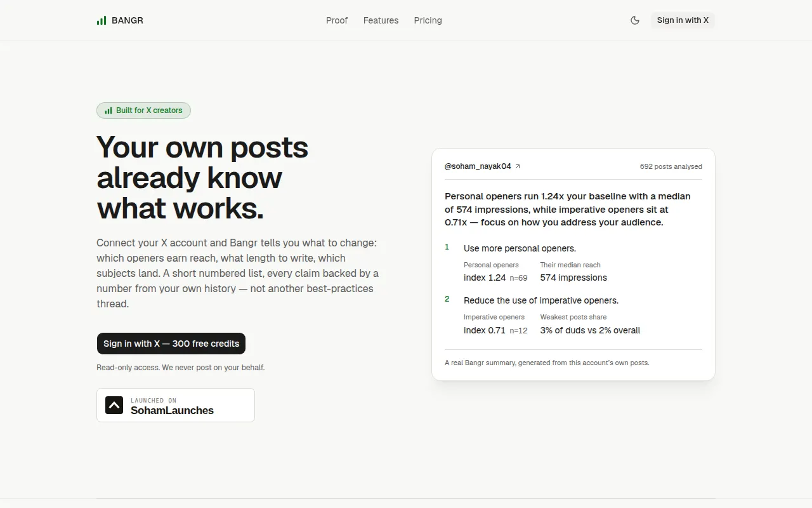Click the 'A real Bangr summary' footnote
This screenshot has height=508, width=812.
click(x=547, y=363)
